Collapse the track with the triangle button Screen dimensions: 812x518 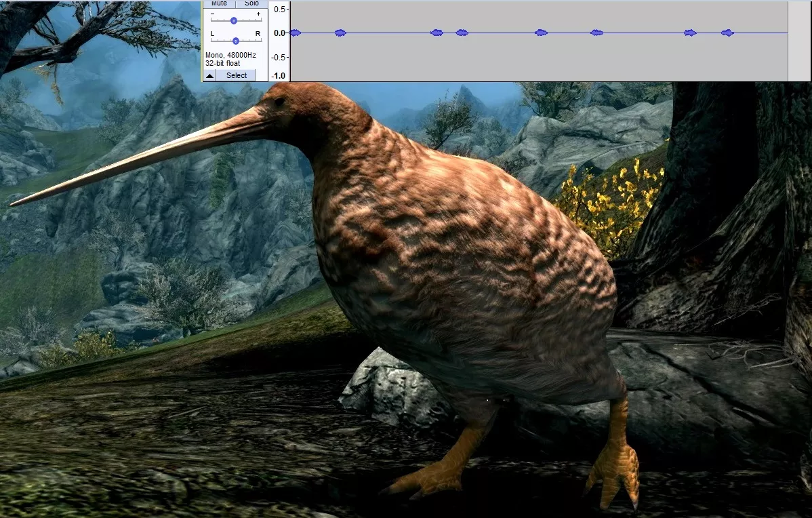coord(209,76)
